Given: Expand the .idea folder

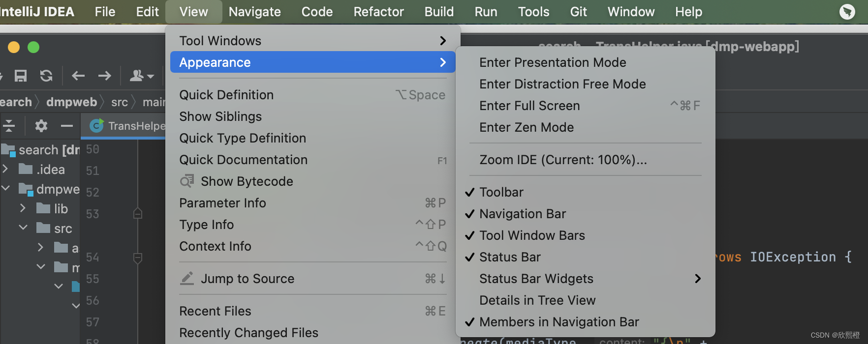Looking at the screenshot, I should click(5, 169).
